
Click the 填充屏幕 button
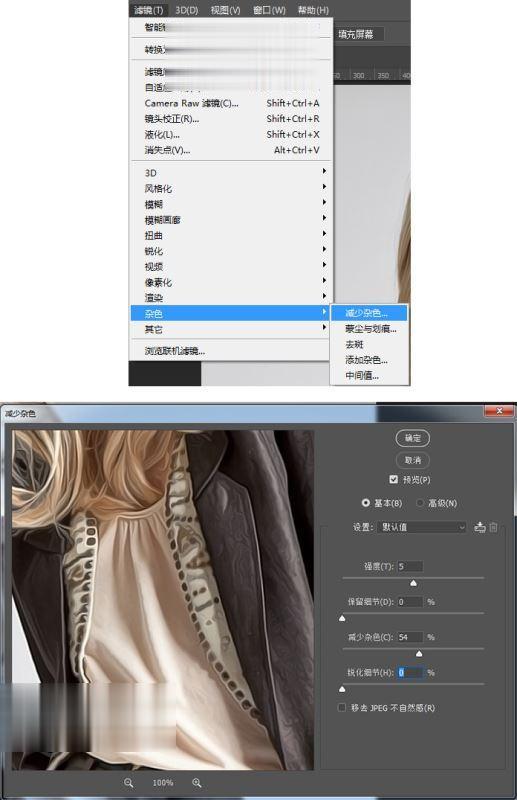(x=356, y=35)
